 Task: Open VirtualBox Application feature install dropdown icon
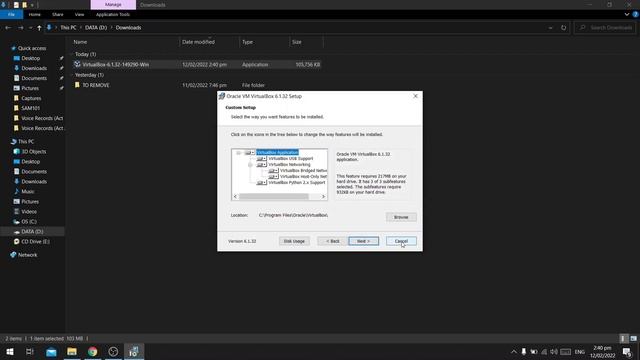coord(250,153)
